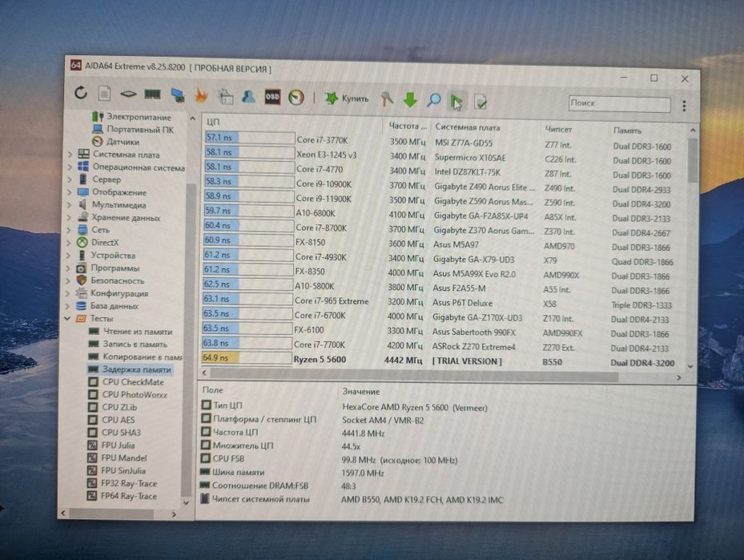Expand the Сервер node
This screenshot has width=744, height=560.
coord(70,179)
